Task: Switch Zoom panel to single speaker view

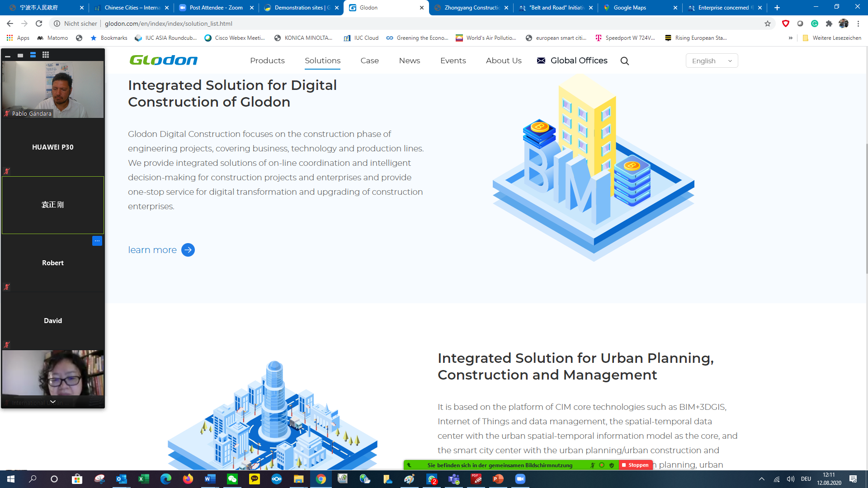Action: [20, 55]
